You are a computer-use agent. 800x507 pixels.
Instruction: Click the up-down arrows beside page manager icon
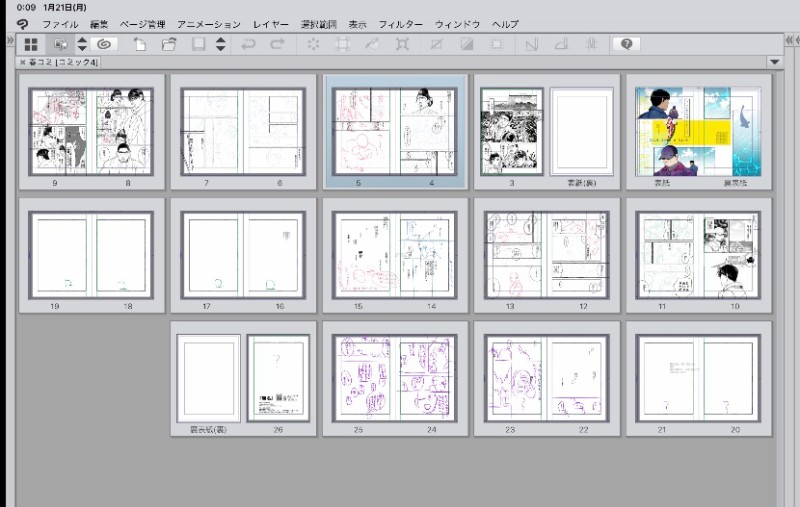(x=82, y=44)
